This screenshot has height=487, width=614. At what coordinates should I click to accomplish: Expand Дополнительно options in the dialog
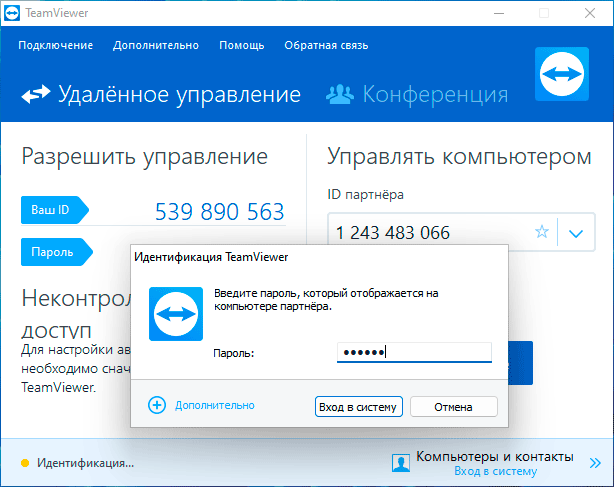pos(215,405)
